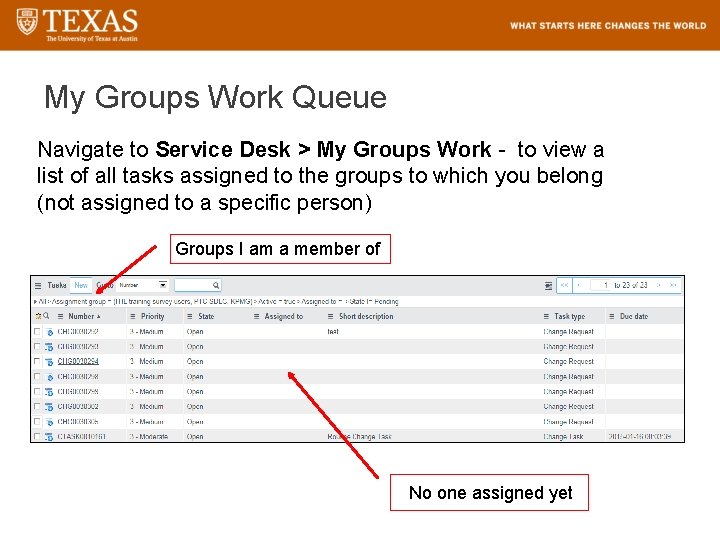Click the 'Assigned to =' filter breadcrumb
720x540 pixels.
pyautogui.click(x=321, y=302)
